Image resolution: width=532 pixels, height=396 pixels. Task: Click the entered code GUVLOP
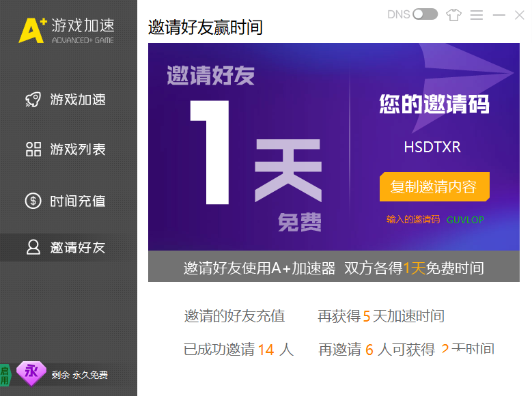click(x=465, y=220)
